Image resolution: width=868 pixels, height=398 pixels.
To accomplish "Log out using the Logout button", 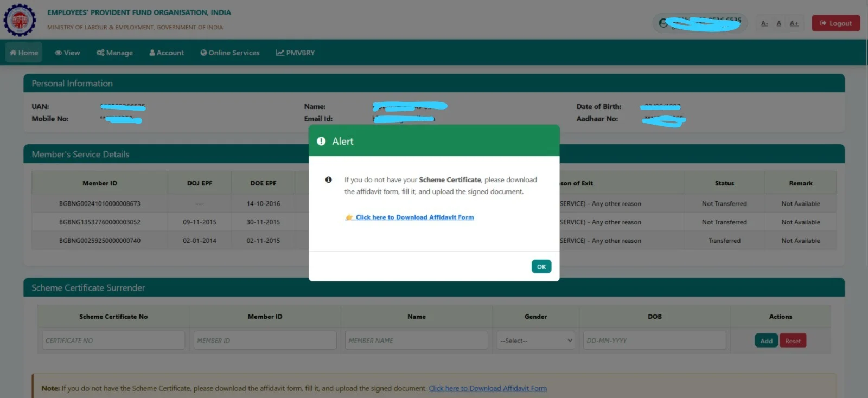I will coord(836,23).
